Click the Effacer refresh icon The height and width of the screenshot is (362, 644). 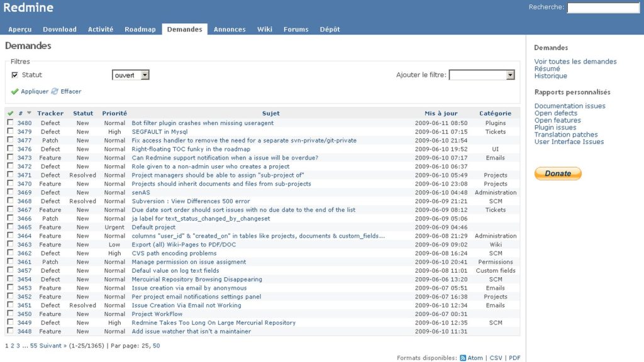(x=55, y=91)
